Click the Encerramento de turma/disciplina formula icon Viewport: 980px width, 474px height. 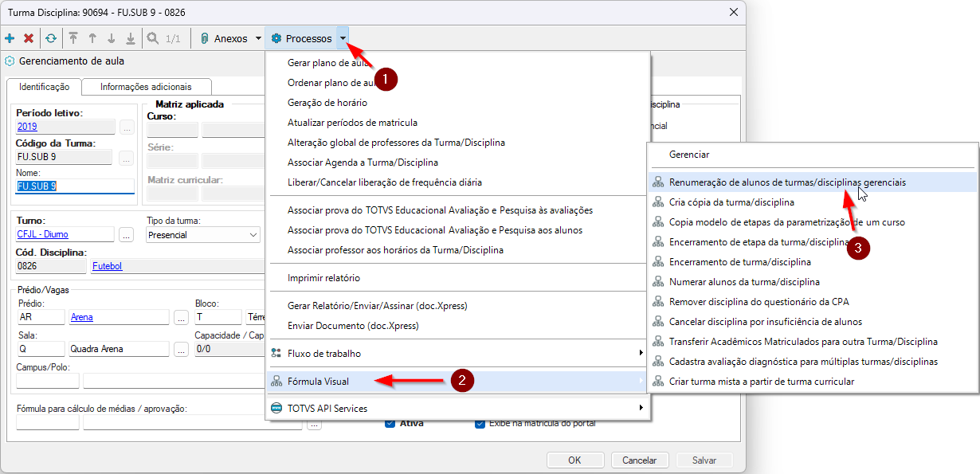pos(658,262)
